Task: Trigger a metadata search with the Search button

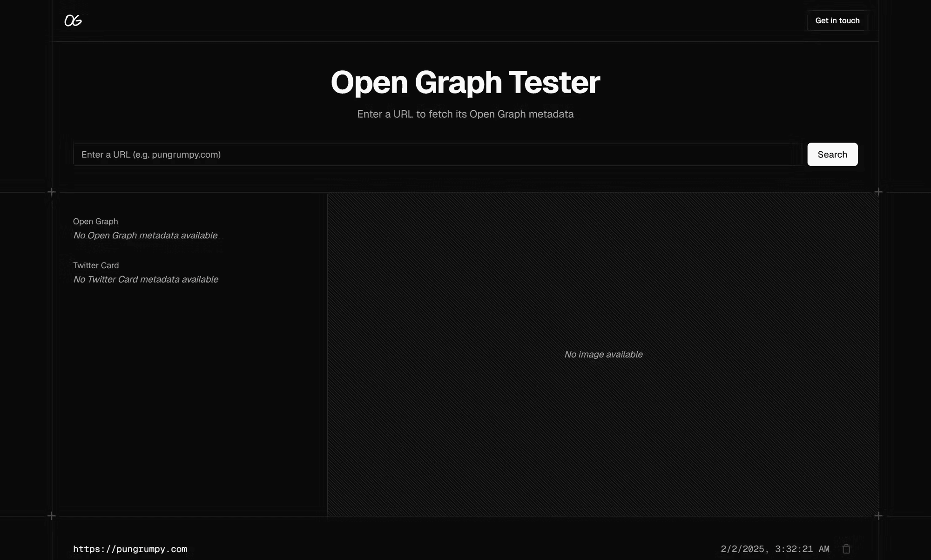Action: tap(832, 154)
